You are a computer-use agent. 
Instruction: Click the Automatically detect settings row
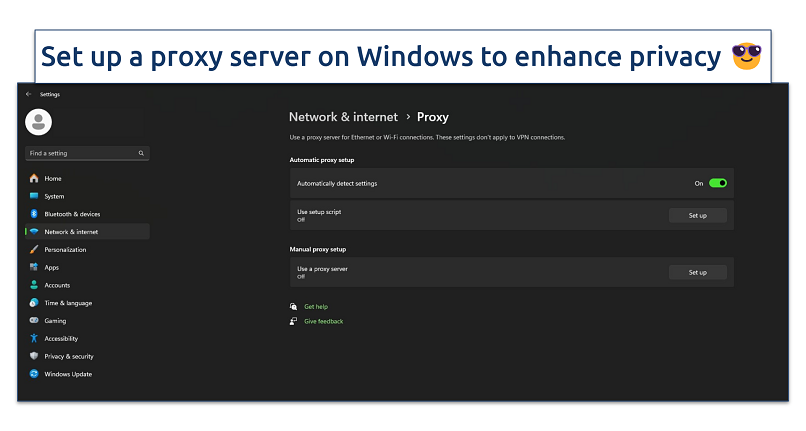tap(511, 183)
